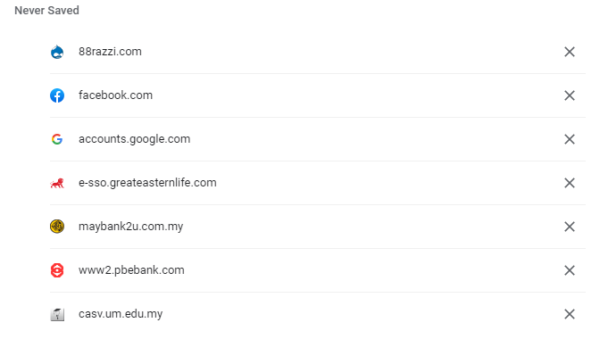
Task: Click the Facebook site icon
Action: [x=57, y=95]
